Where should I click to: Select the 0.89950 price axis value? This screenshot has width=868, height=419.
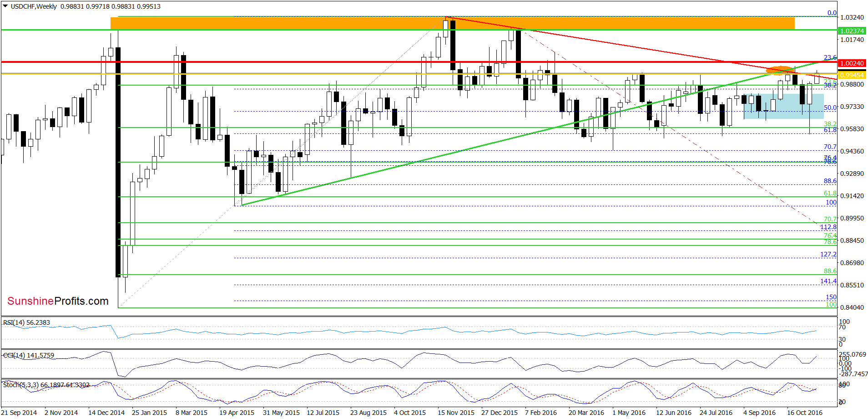(x=852, y=218)
